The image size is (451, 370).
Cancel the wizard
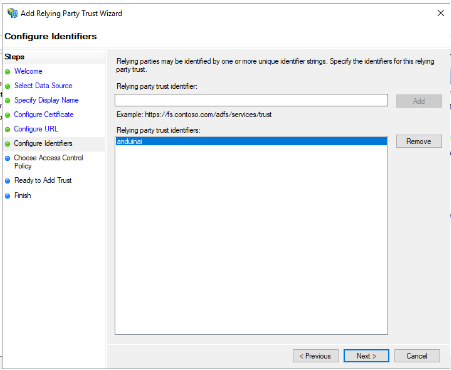click(x=417, y=356)
